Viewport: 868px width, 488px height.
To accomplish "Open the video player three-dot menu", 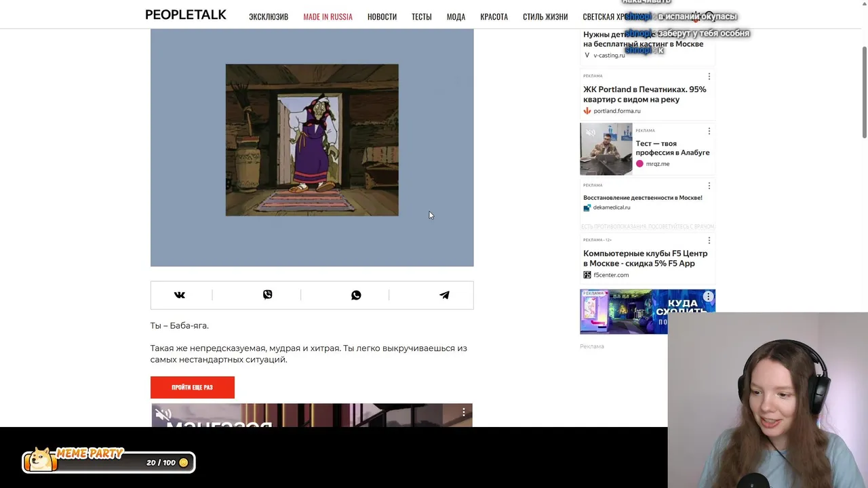I will (x=464, y=412).
